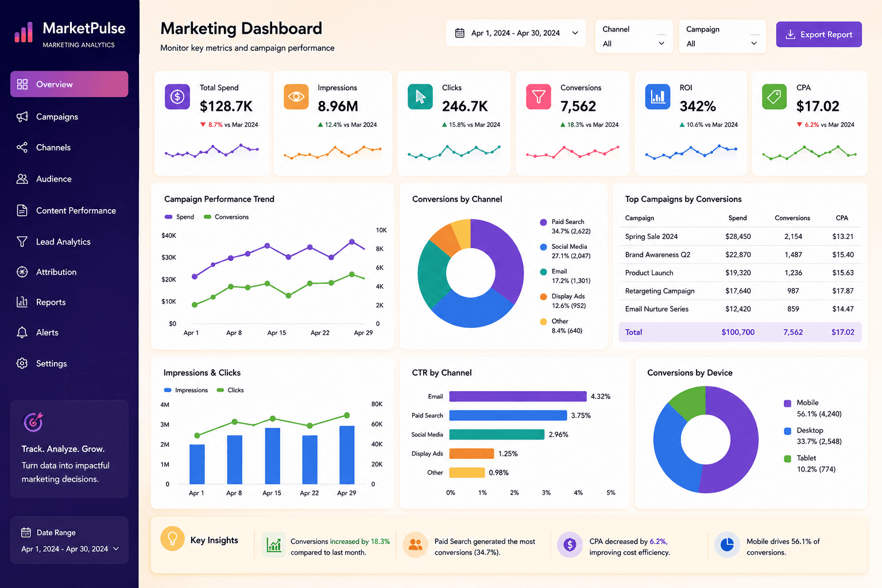Screen dimensions: 882x588
Task: Click the Product Launch campaign row
Action: pos(740,273)
